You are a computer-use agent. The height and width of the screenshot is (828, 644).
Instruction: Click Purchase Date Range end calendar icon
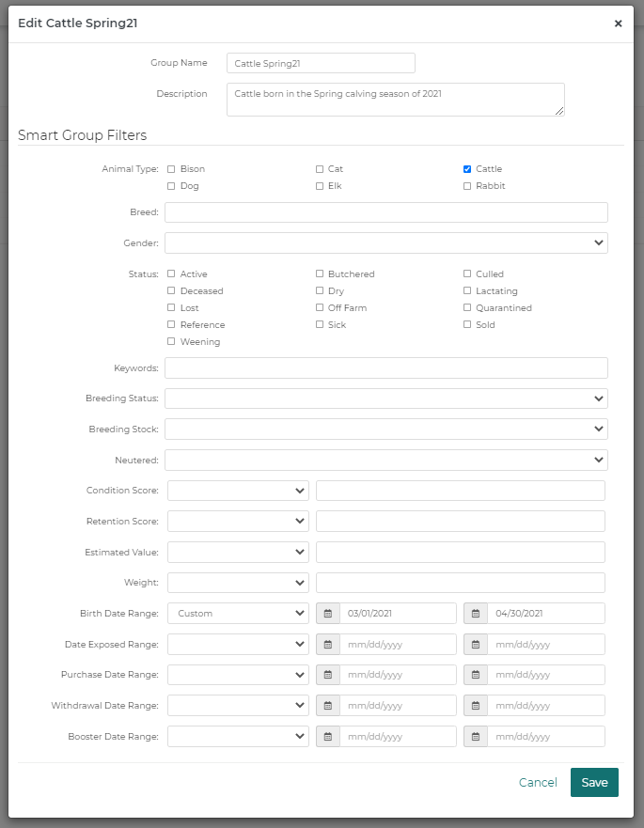click(x=476, y=674)
